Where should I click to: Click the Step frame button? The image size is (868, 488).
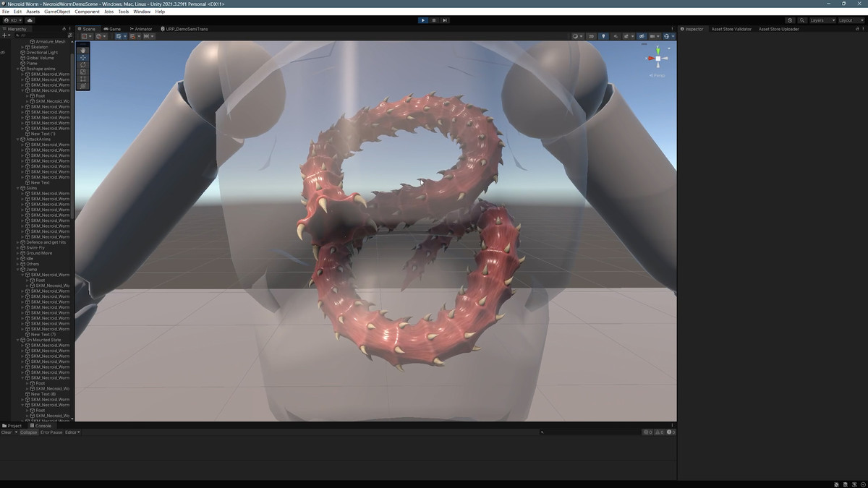[445, 20]
